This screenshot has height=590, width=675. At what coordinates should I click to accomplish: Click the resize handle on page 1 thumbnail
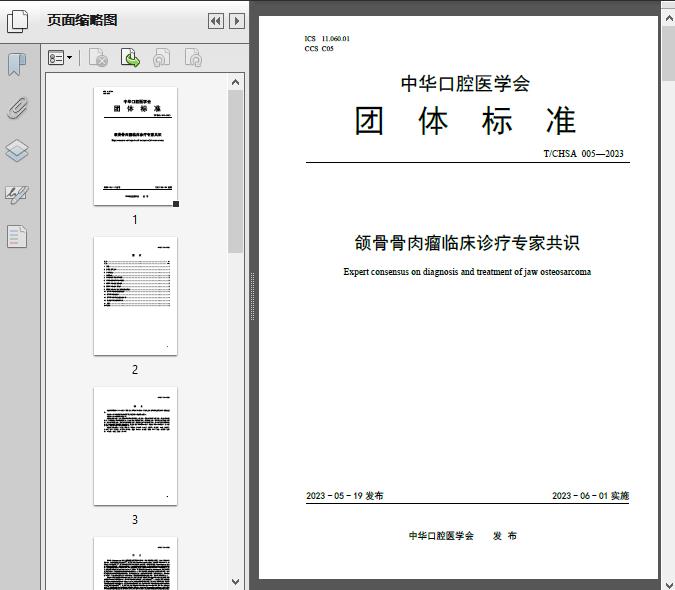[x=176, y=204]
